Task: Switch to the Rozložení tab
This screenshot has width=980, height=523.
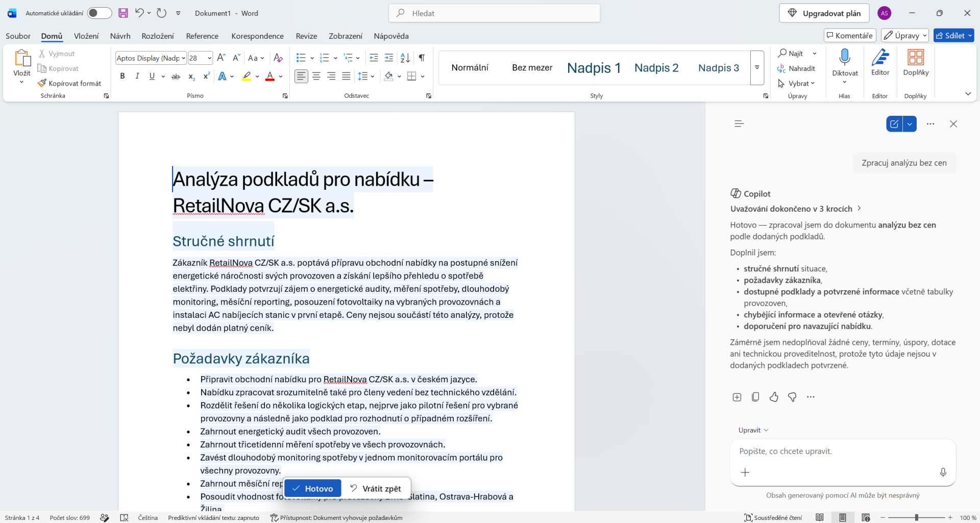Action: pos(158,36)
